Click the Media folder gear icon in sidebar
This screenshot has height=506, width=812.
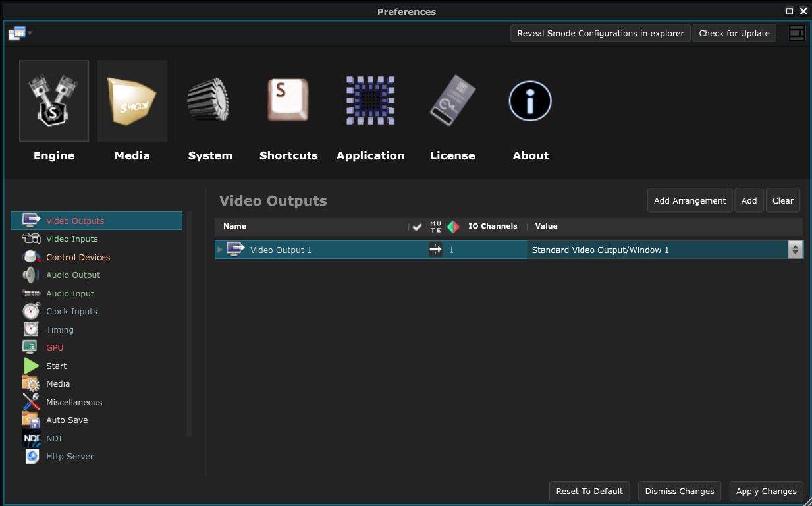click(x=31, y=383)
